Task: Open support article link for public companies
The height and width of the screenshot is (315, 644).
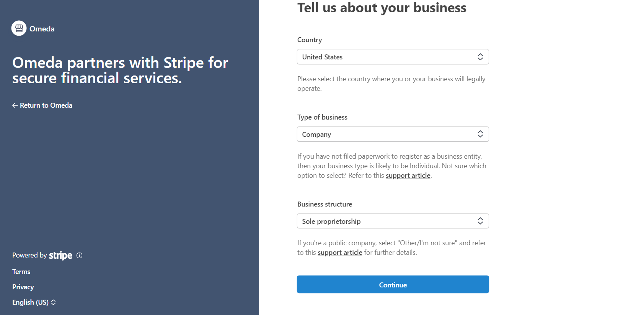Action: (340, 253)
